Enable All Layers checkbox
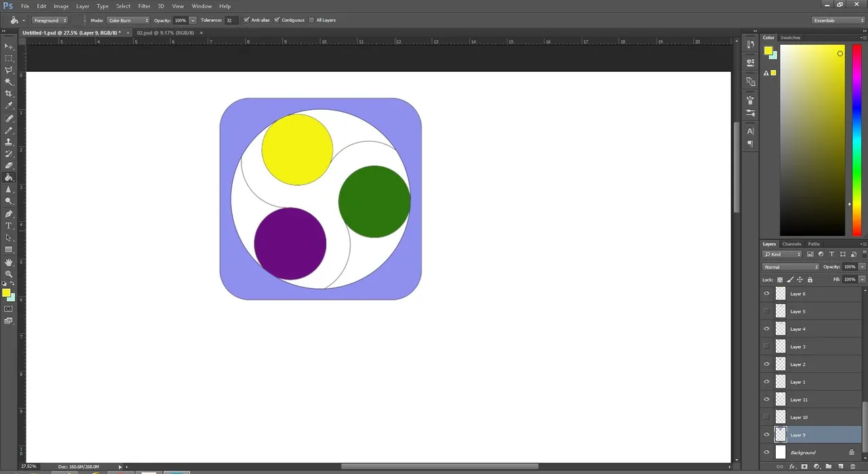Viewport: 868px width, 474px height. point(311,20)
